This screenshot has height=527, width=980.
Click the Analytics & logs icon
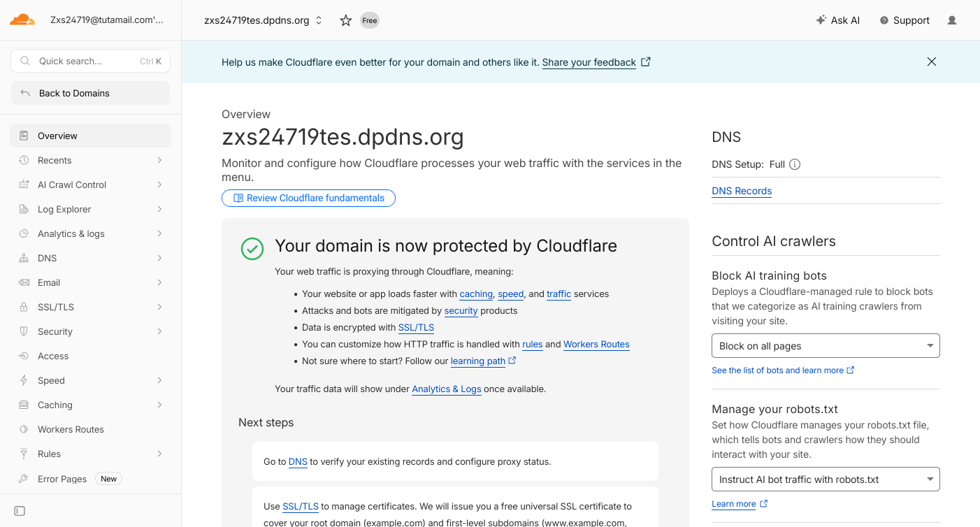click(x=24, y=233)
